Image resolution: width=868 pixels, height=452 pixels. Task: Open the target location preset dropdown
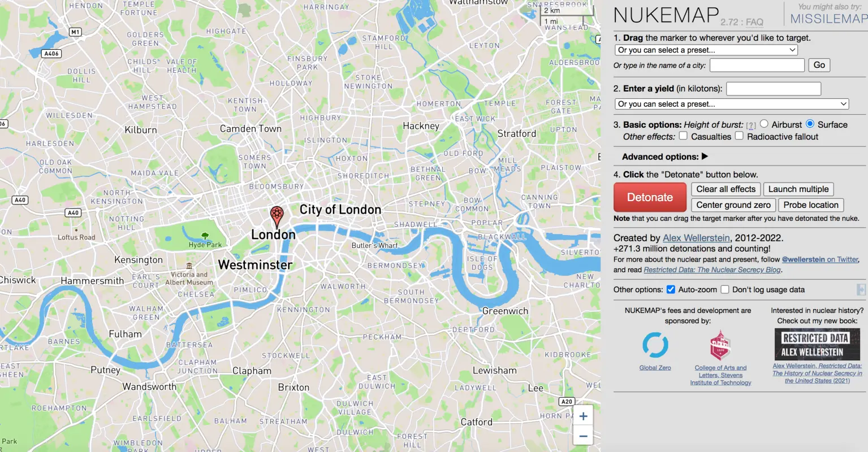(706, 50)
